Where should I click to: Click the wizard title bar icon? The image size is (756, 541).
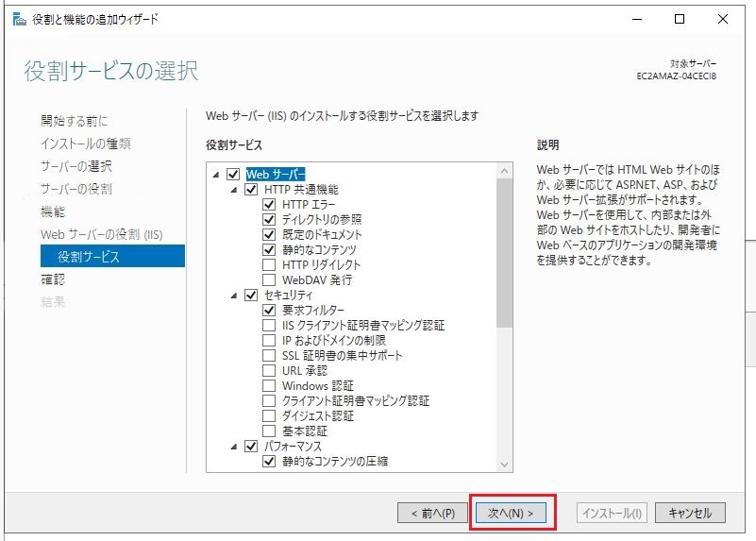click(x=19, y=19)
